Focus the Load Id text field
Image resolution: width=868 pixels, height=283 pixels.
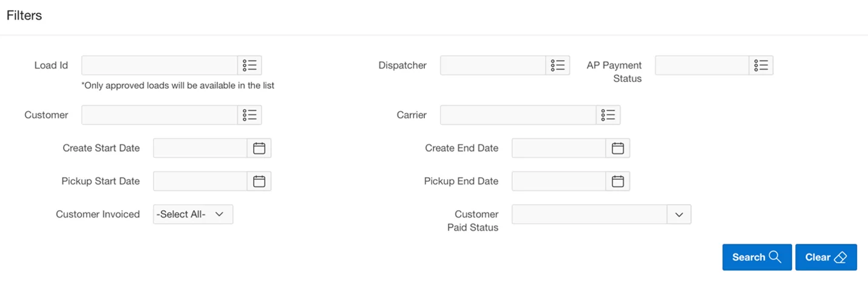tap(159, 66)
